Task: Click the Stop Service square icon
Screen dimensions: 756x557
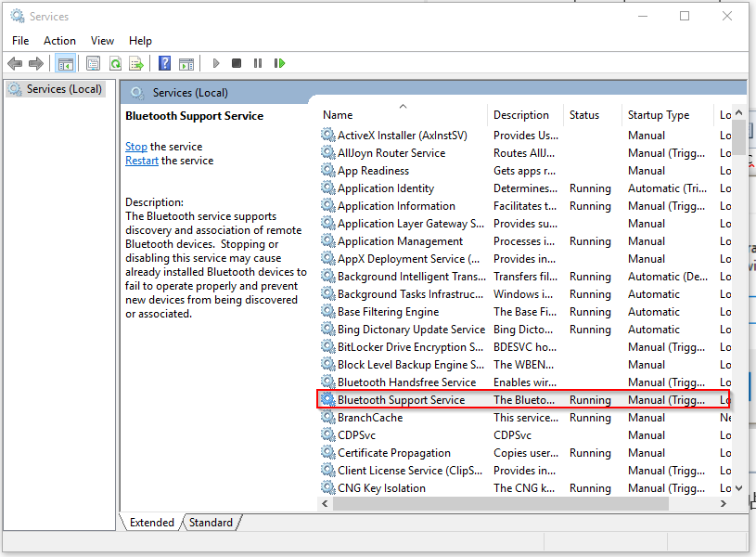Action: (237, 63)
